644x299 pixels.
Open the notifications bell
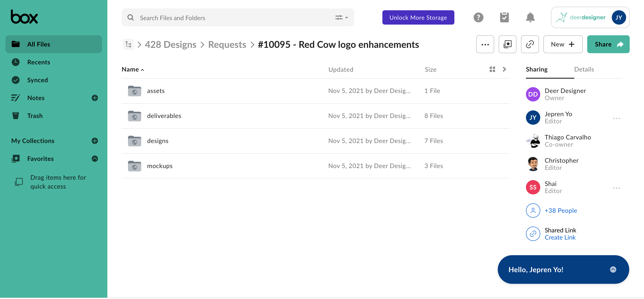(x=530, y=17)
